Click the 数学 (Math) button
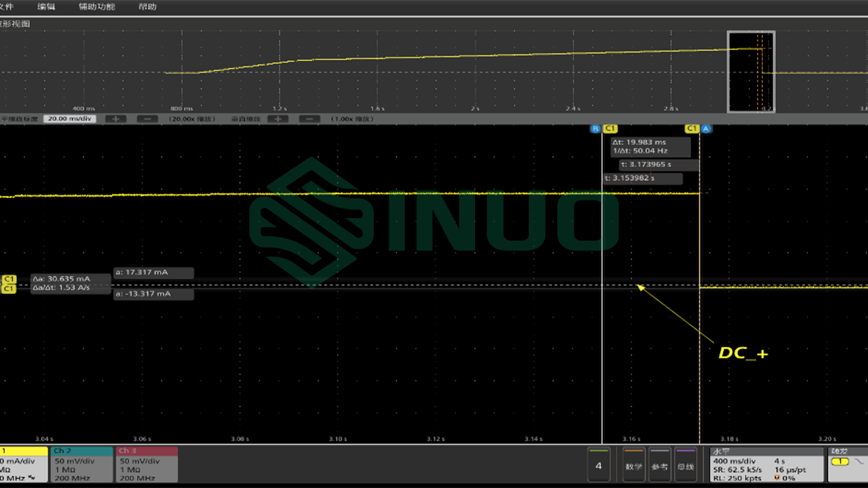Viewport: 868px width, 488px height. click(x=634, y=465)
